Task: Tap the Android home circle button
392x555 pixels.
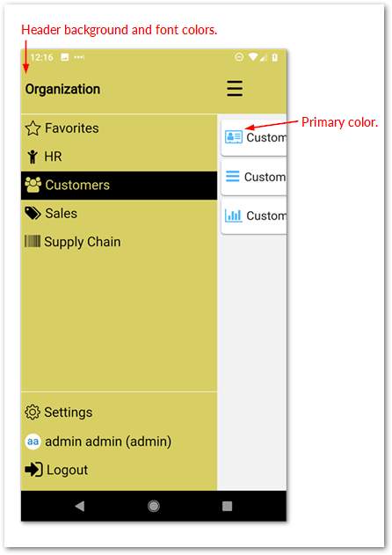Action: (x=154, y=506)
